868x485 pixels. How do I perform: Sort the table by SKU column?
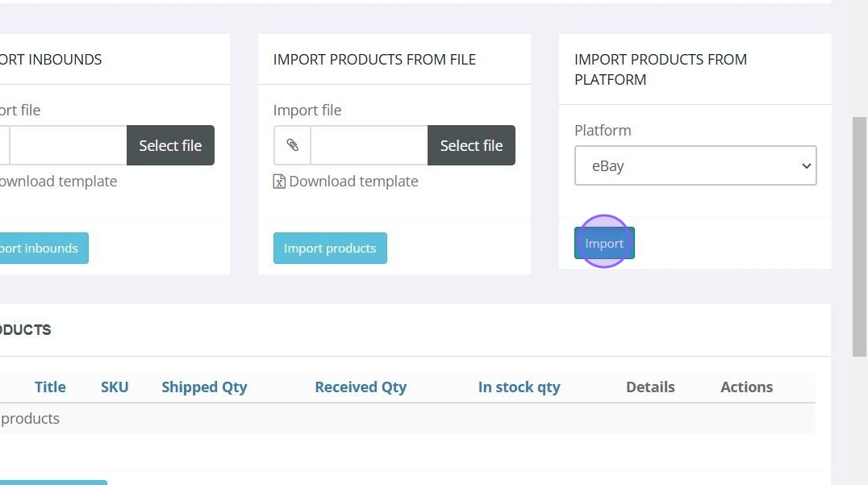[115, 387]
